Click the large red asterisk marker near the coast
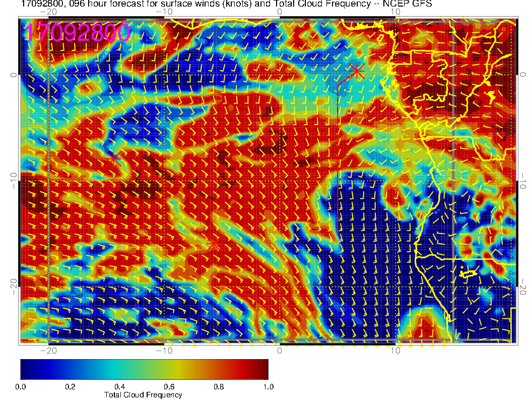Viewport: 532px width, 411px height. 357,71
